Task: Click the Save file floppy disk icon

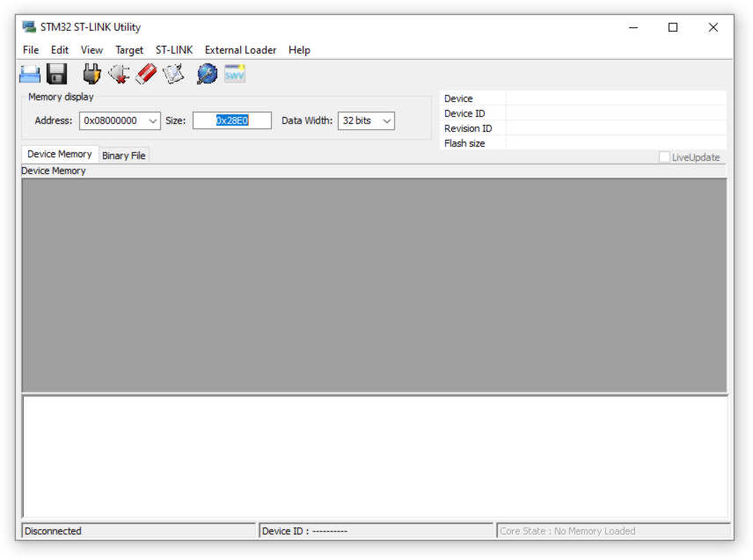Action: tap(56, 75)
